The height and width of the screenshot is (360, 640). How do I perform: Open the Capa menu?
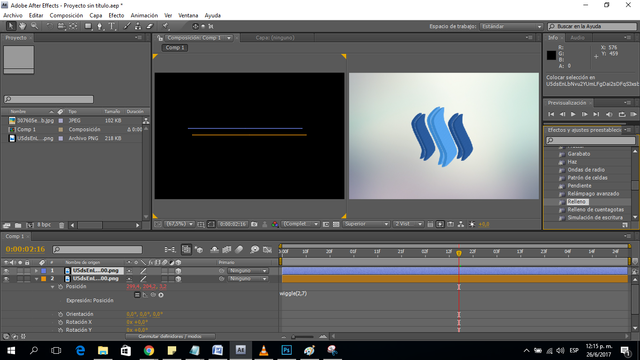click(x=96, y=16)
